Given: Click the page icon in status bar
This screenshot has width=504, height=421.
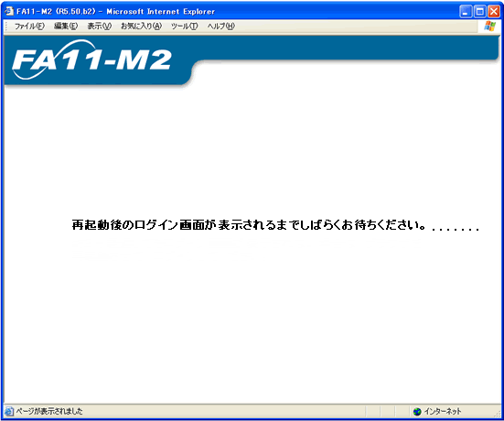Looking at the screenshot, I should (9, 411).
